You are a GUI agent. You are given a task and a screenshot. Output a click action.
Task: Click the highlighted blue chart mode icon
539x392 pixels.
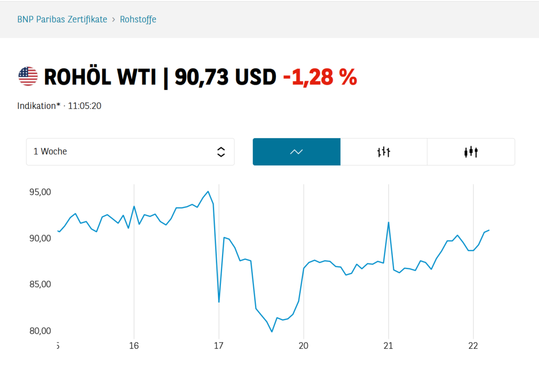click(296, 152)
